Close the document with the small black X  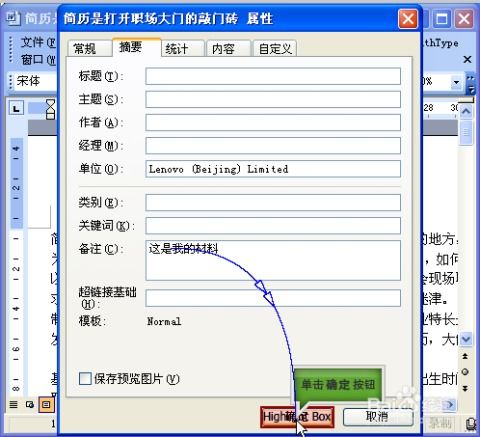tap(467, 60)
